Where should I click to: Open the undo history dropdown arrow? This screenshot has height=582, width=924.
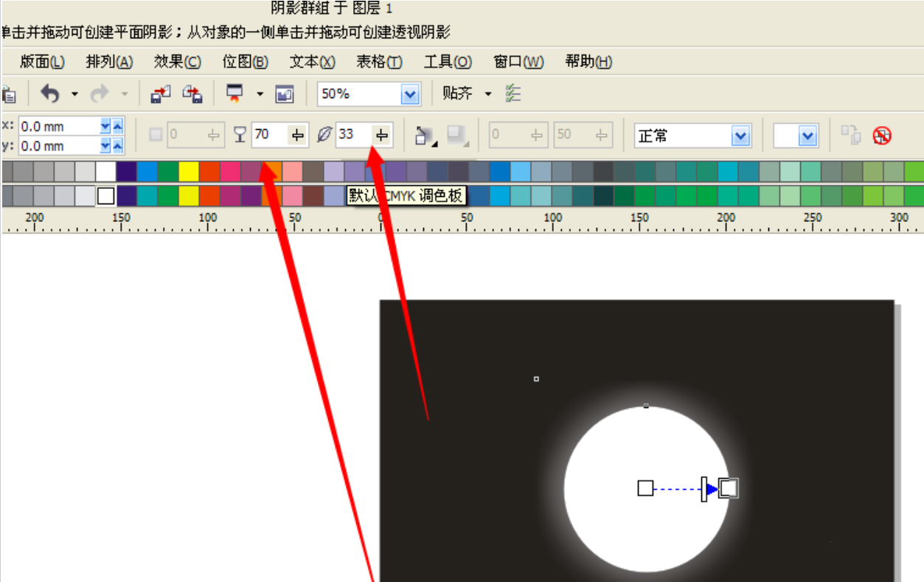74,94
